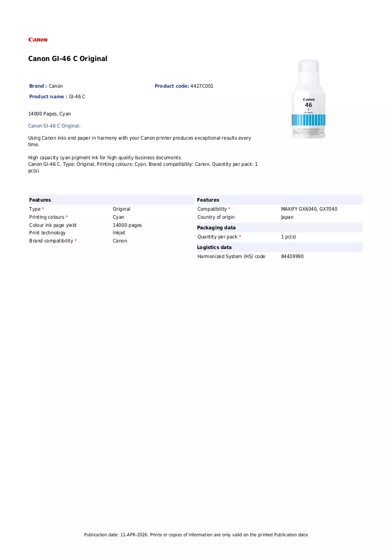
Task: Click the asterisk after Brand compatibility
Action: (x=76, y=240)
